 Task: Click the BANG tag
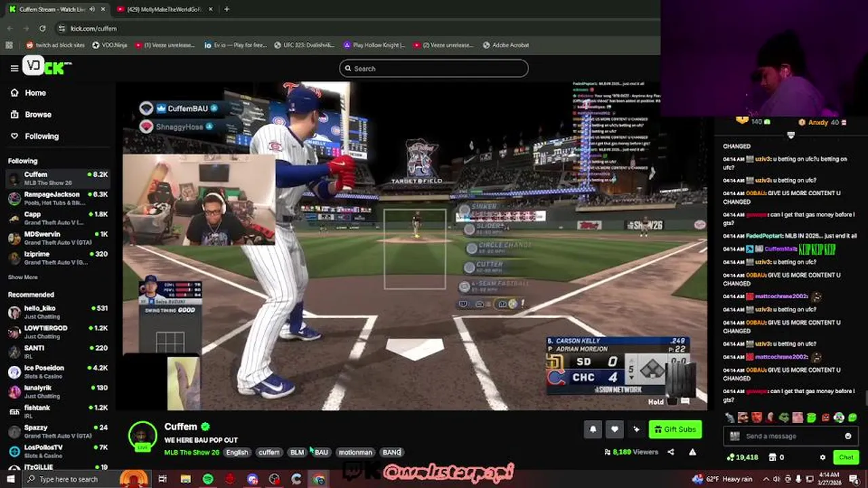pos(391,452)
